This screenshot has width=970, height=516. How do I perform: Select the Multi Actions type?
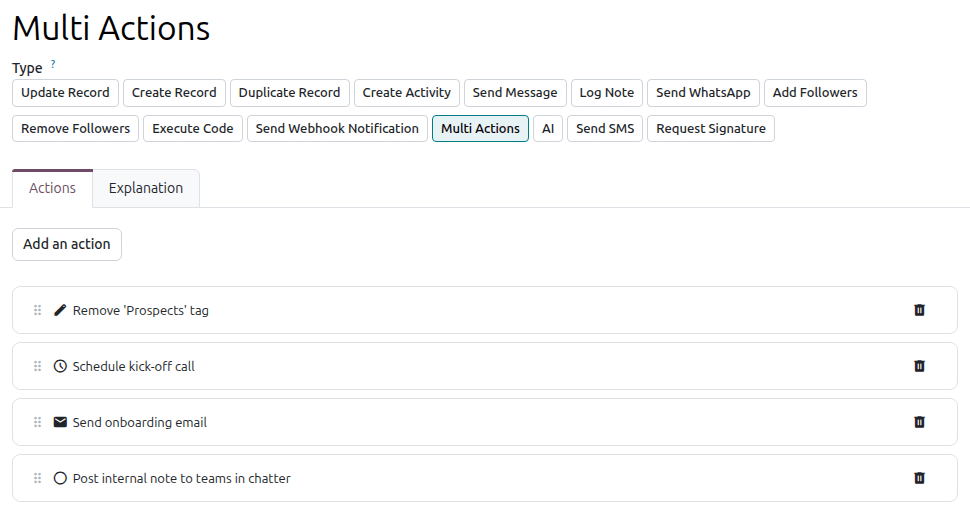[480, 129]
